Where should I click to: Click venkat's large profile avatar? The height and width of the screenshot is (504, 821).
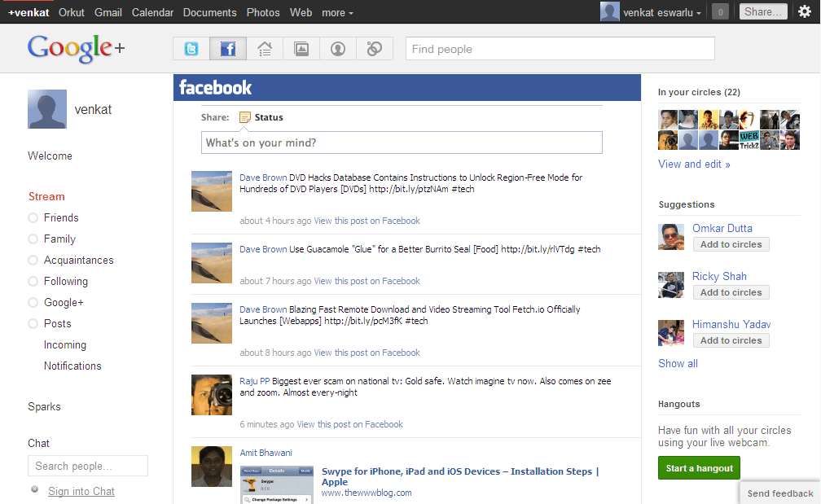pos(47,109)
